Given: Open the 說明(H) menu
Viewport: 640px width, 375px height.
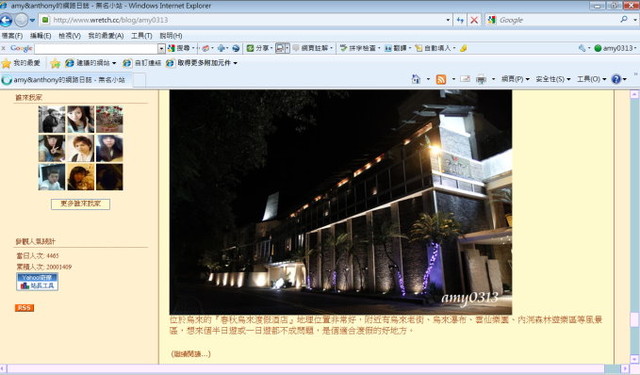Looking at the screenshot, I should point(171,36).
